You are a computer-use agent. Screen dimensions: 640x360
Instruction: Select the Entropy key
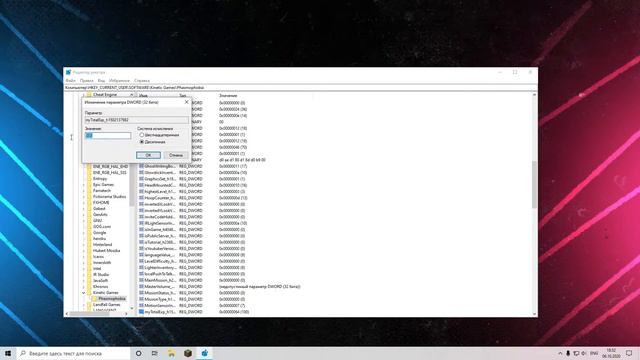pos(100,179)
